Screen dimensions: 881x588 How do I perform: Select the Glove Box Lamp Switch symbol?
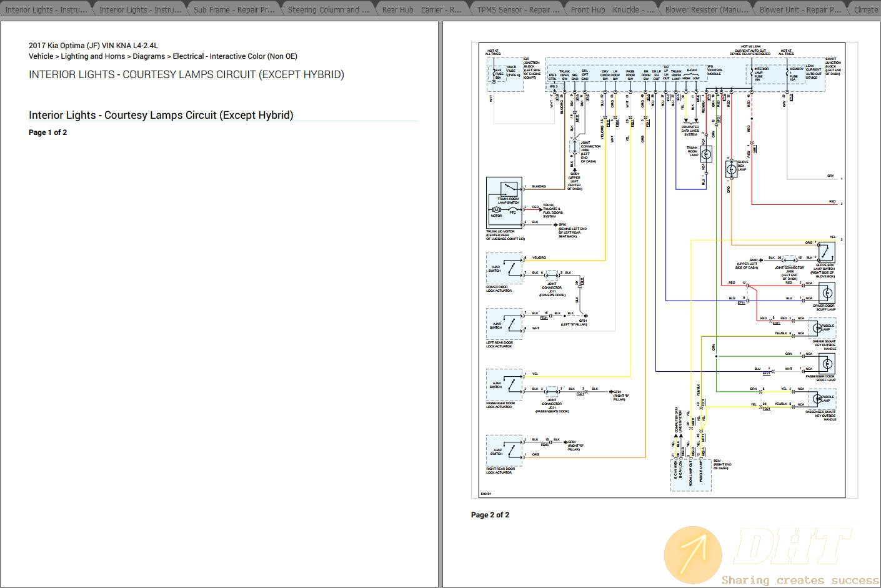click(826, 252)
